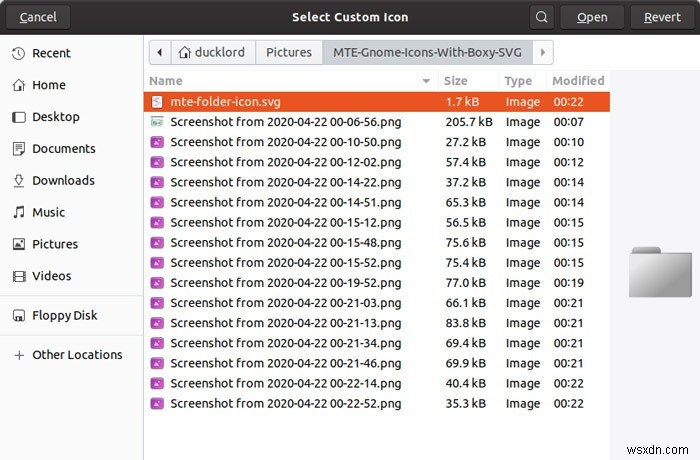Click the 37.2 kB size cell
700x460 pixels.
466,182
